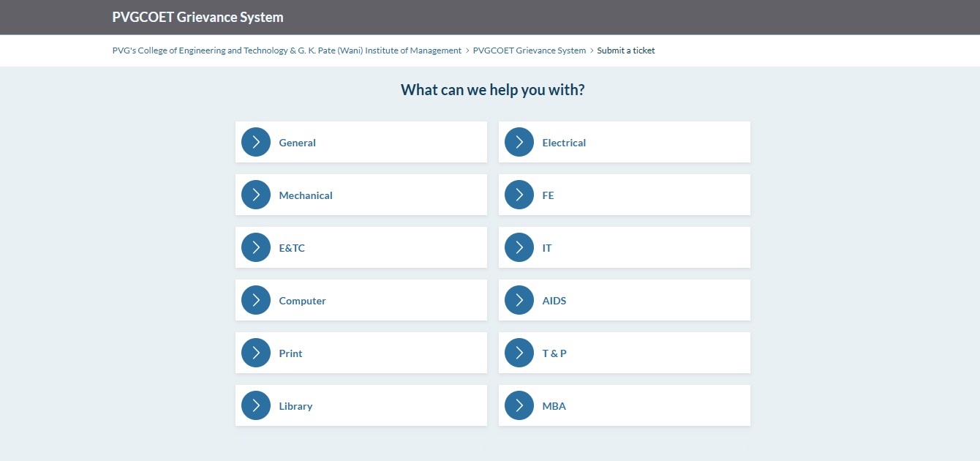The width and height of the screenshot is (980, 461).
Task: Expand the Print category card
Action: tap(361, 353)
